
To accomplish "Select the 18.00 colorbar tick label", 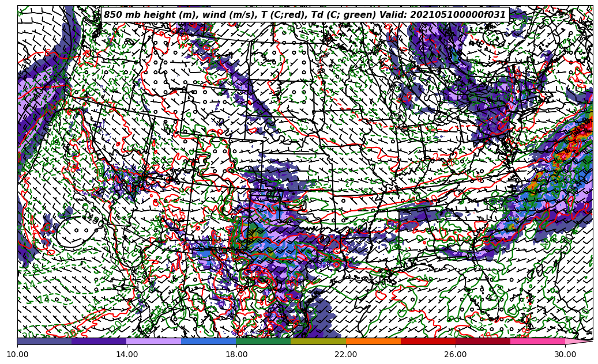I will tap(236, 355).
